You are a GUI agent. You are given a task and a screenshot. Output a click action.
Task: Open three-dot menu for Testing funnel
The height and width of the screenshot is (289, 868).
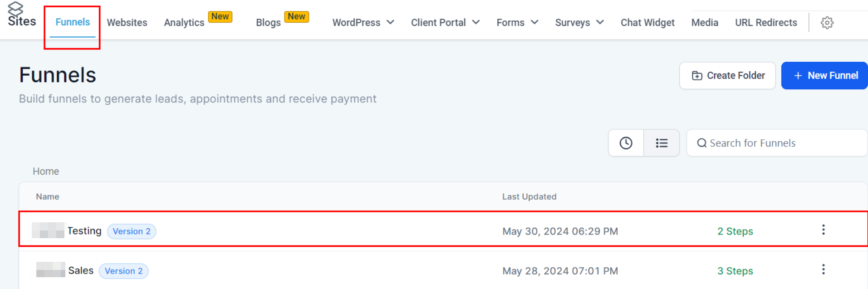[823, 230]
